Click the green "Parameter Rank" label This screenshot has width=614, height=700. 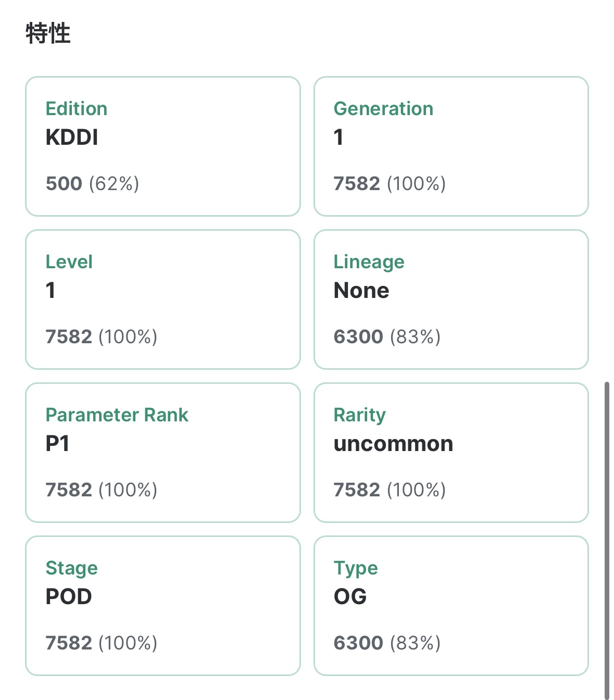117,415
